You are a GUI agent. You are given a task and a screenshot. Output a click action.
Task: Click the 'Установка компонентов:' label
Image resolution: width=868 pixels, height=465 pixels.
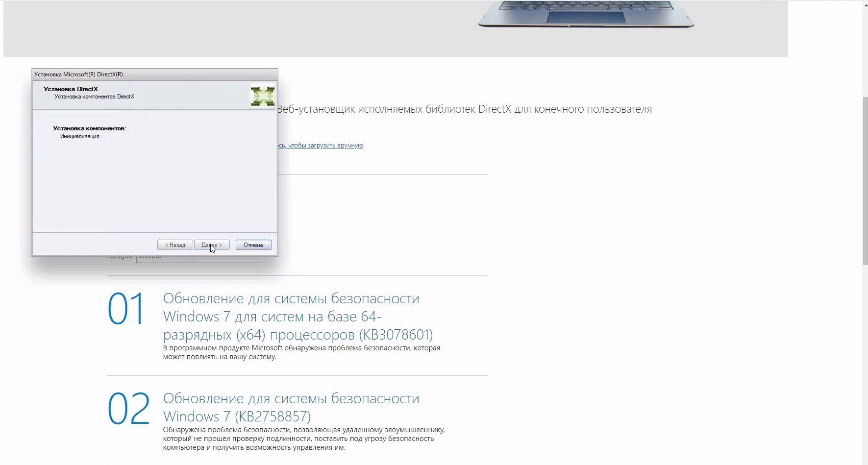tap(90, 128)
